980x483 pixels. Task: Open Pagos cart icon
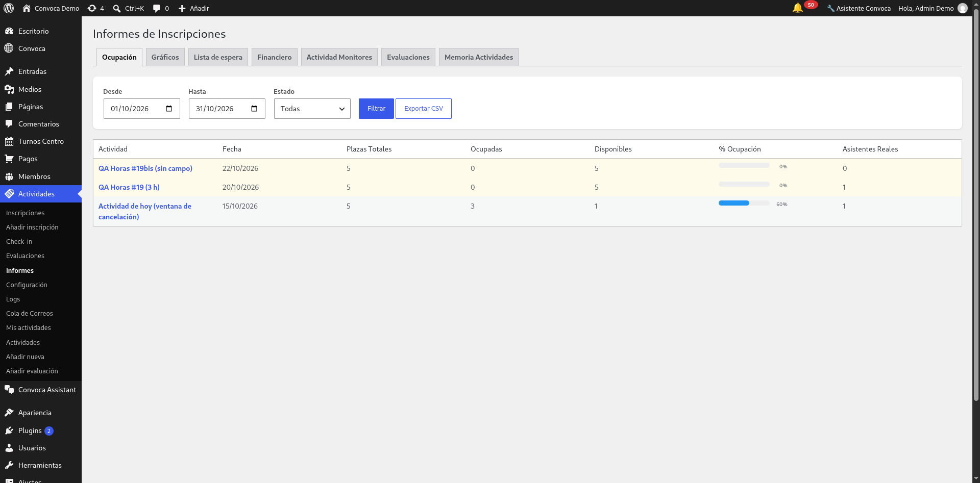pos(9,159)
